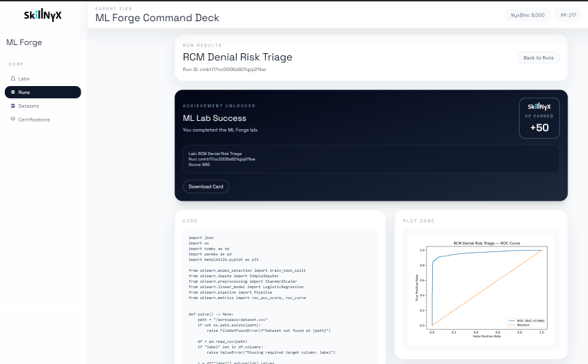Screen dimensions: 588x364
Task: Download the achievement card
Action: pos(206,186)
